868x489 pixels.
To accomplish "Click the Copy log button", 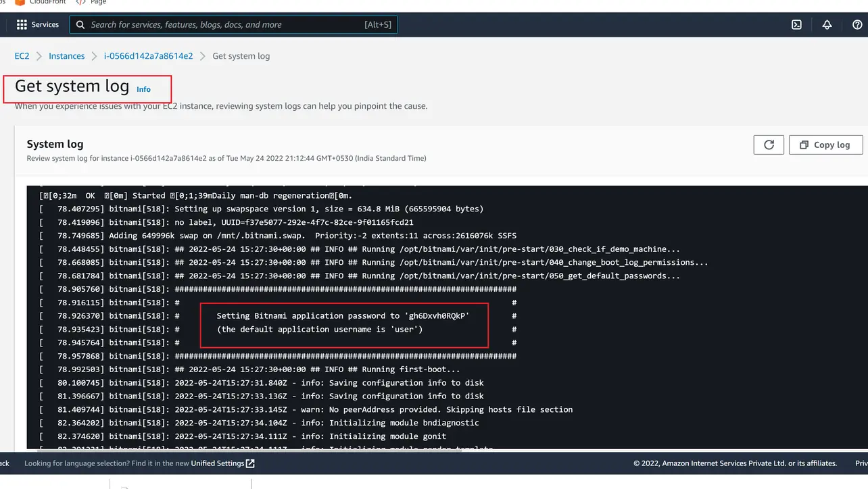I will (825, 145).
